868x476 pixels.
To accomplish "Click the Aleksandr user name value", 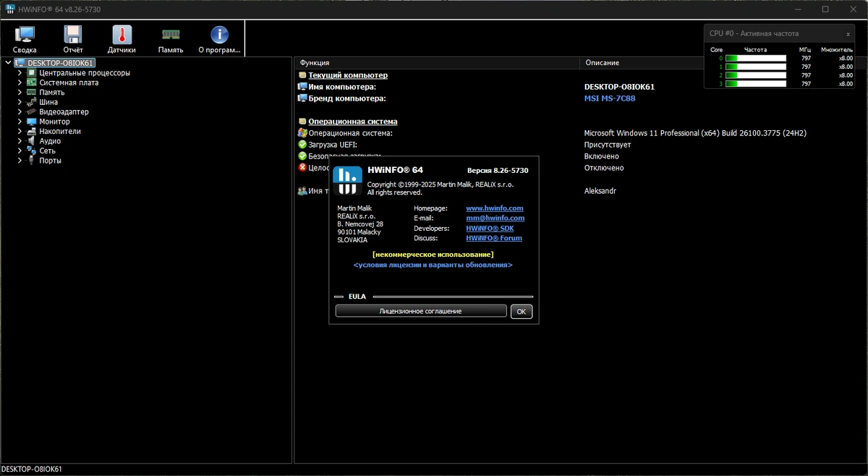I will 600,191.
